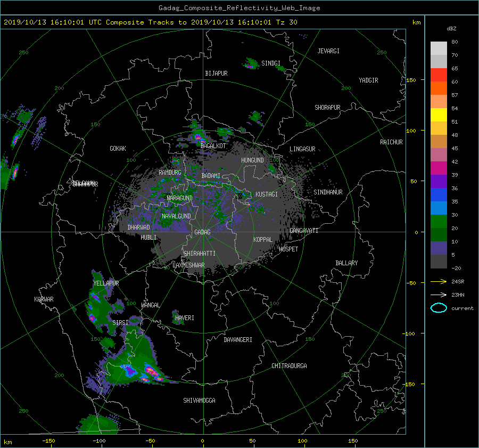Viewport: 479px width, 448px height.
Task: Click the LAXMESHWAR city label
Action: click(x=188, y=265)
